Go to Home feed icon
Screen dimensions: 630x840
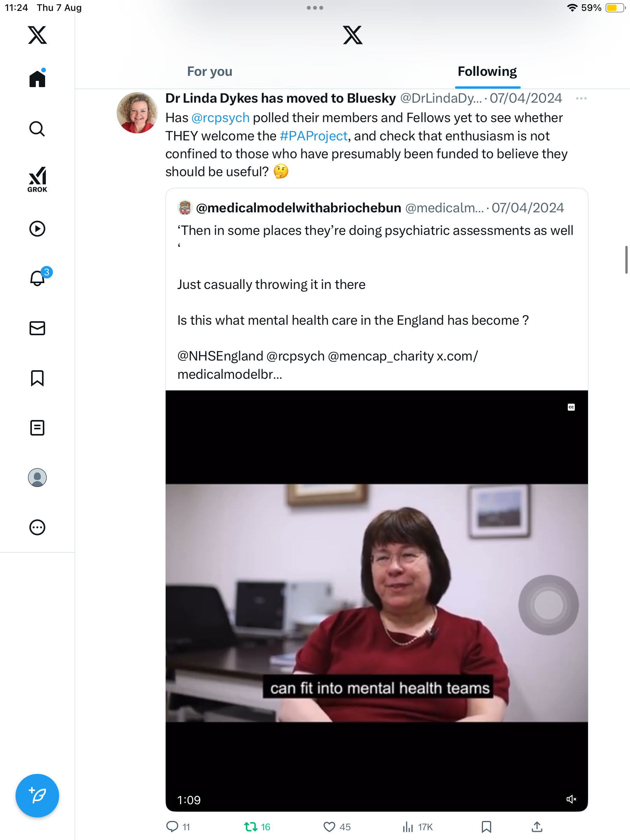click(37, 79)
